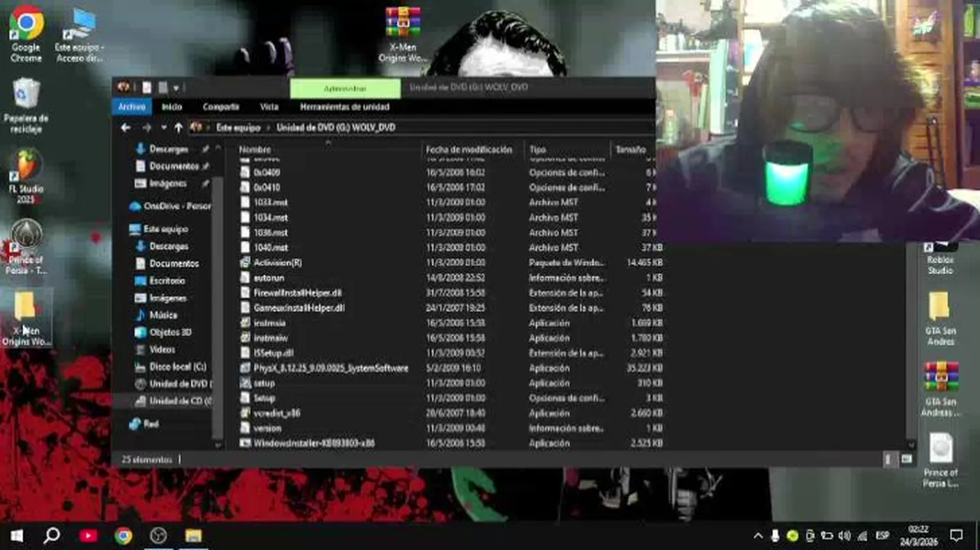Open OBS taskbar icon
The height and width of the screenshot is (550, 980).
click(158, 535)
